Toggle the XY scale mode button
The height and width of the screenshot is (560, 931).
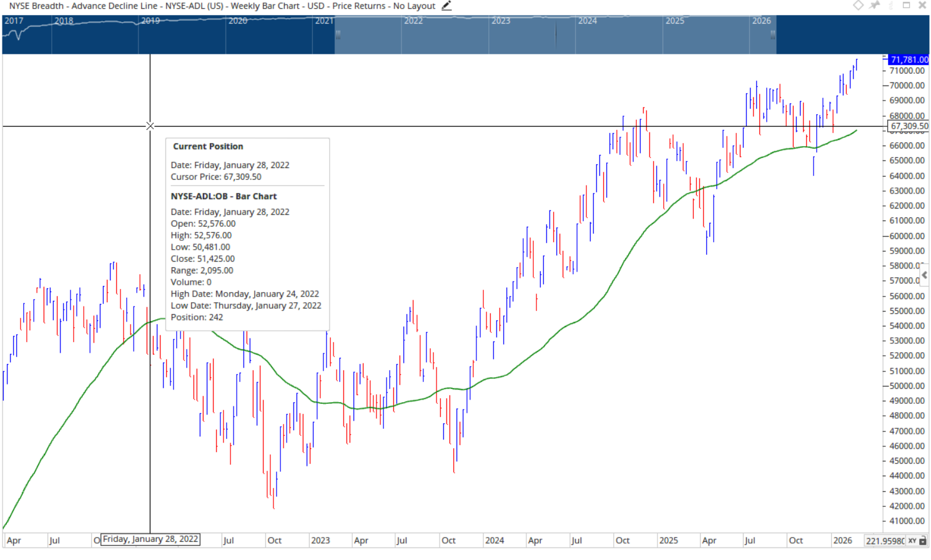click(x=912, y=541)
